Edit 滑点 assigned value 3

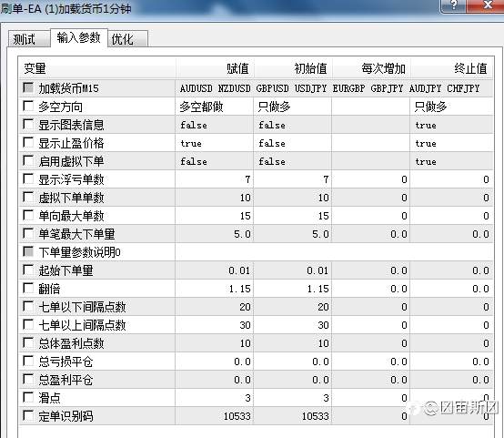point(215,398)
